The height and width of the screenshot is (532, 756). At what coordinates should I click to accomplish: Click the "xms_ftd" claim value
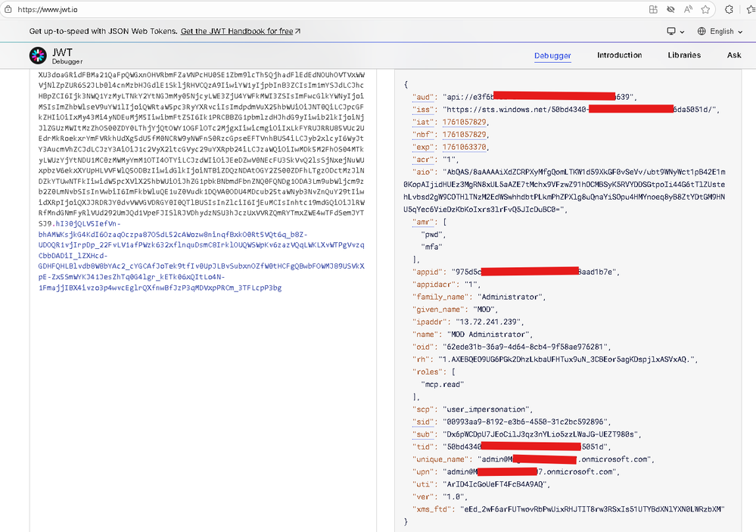(593, 509)
